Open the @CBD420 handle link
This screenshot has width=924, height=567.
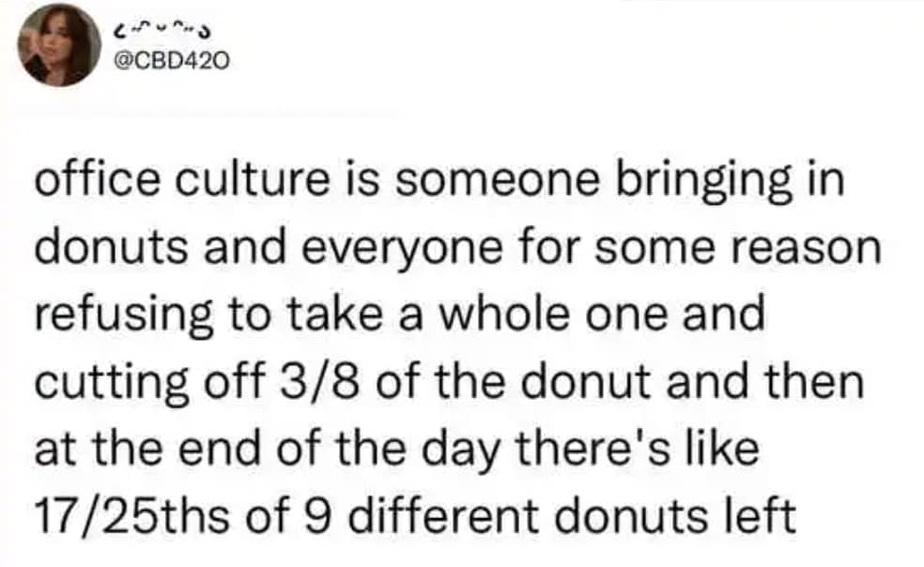171,63
